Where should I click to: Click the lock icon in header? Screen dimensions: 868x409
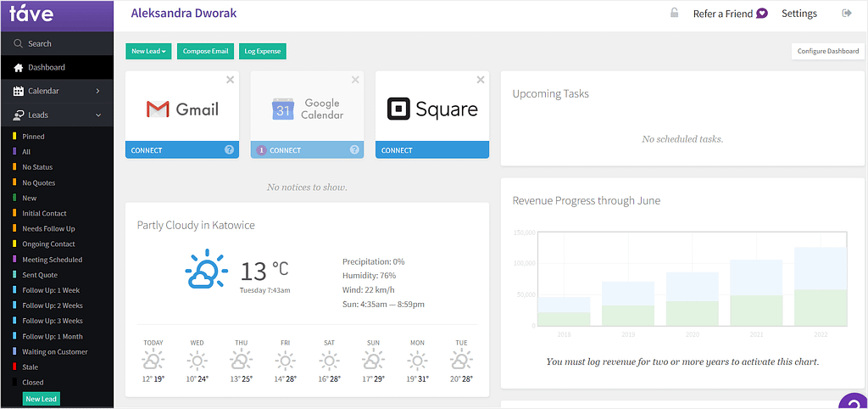click(674, 13)
